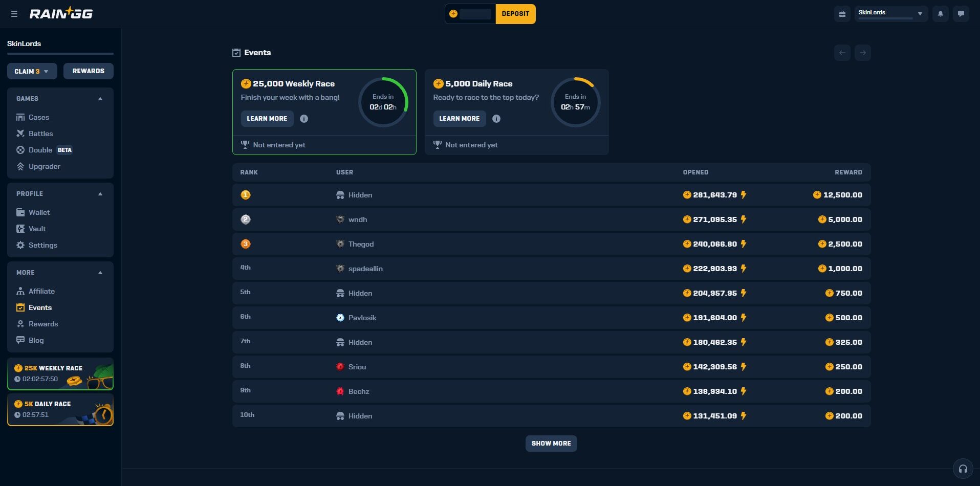Open the CLAIM 3 dropdown

[32, 71]
